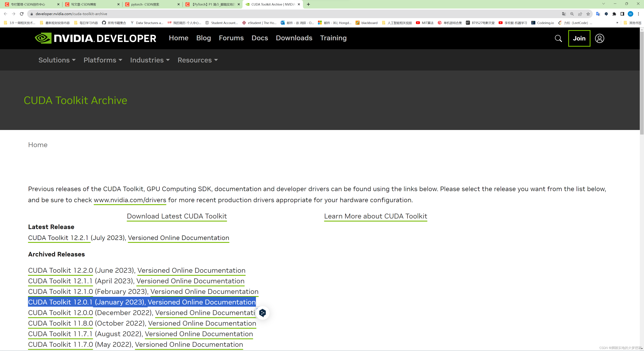Open the blackboard bookmark
Screen dimensions: 644x351
click(366, 23)
